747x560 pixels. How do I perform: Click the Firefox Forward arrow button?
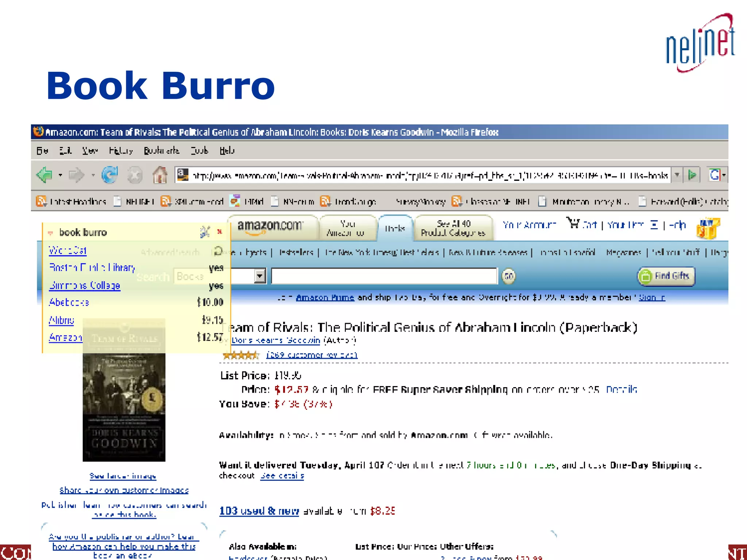click(76, 175)
